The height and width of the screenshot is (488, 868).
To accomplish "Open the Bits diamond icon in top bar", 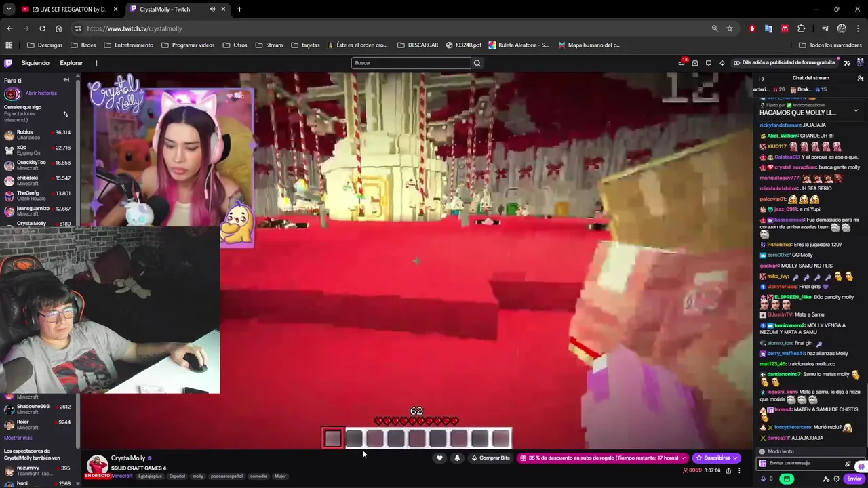I will tap(722, 63).
